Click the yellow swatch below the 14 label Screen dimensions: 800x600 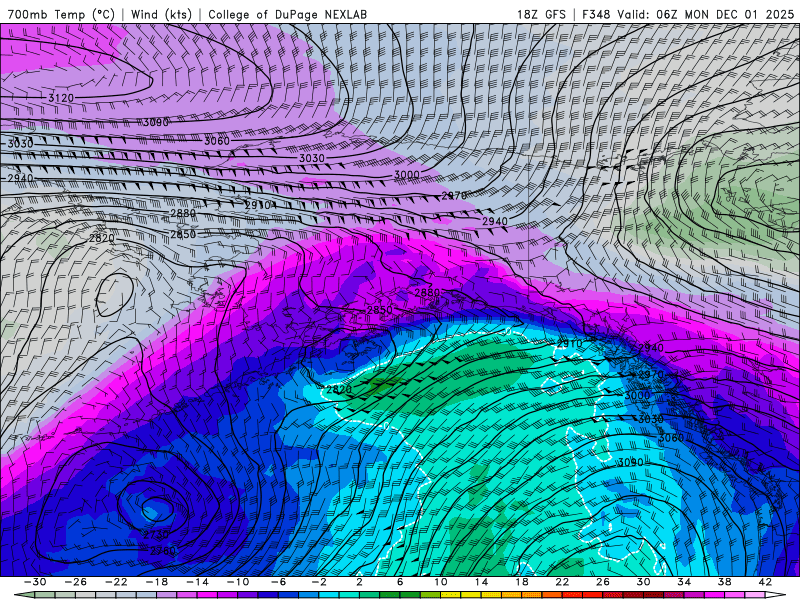click(x=471, y=595)
